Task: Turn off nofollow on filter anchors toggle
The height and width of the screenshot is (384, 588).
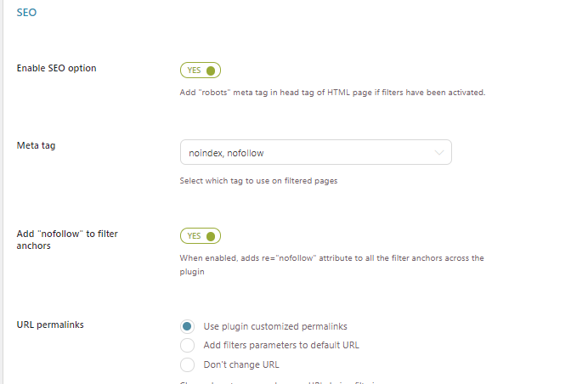Action: pos(201,236)
